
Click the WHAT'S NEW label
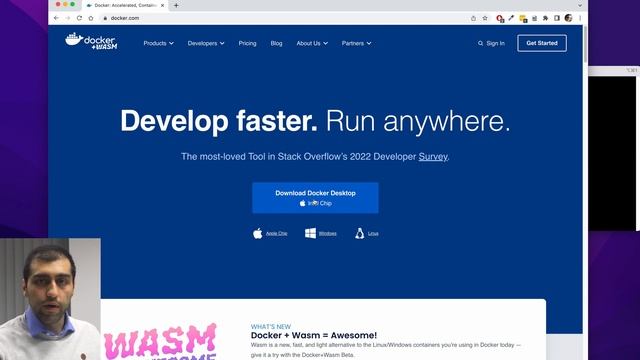point(271,327)
